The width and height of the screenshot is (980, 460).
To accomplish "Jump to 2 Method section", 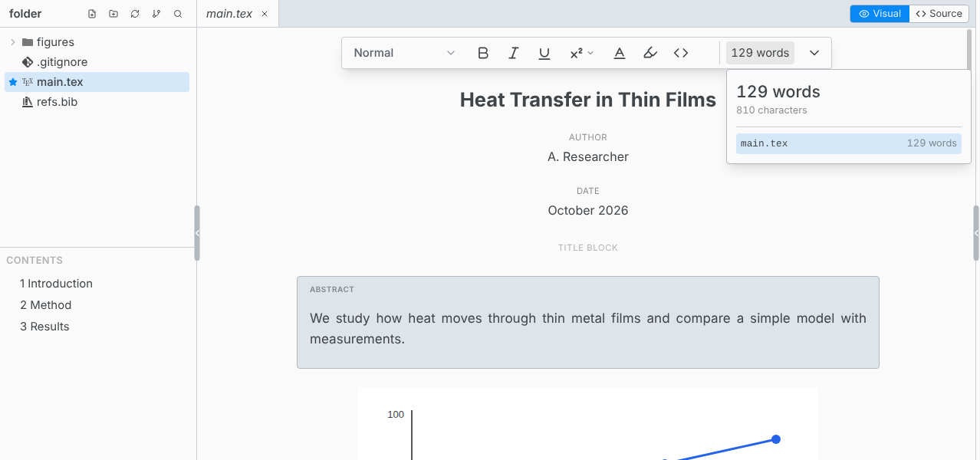I will click(x=45, y=305).
